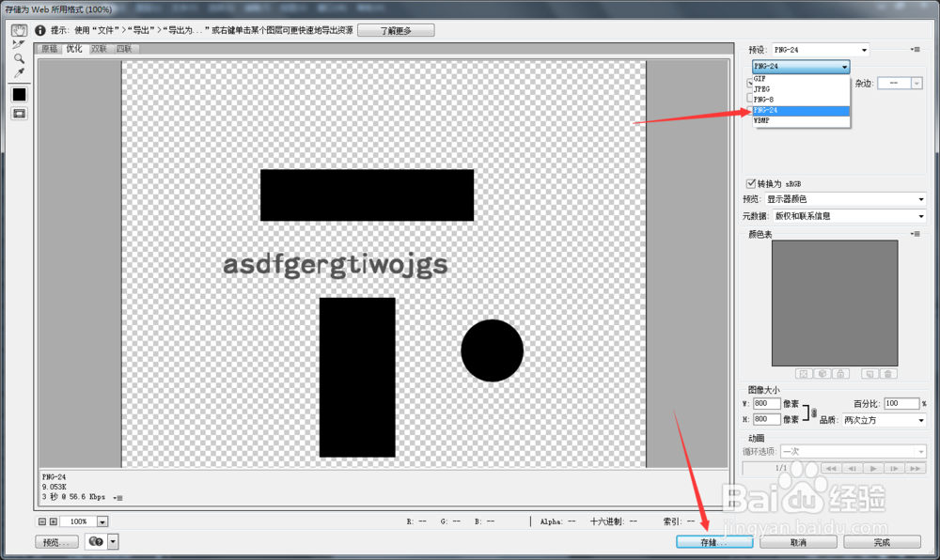
Task: Switch to the 原稿 tab
Action: point(50,49)
